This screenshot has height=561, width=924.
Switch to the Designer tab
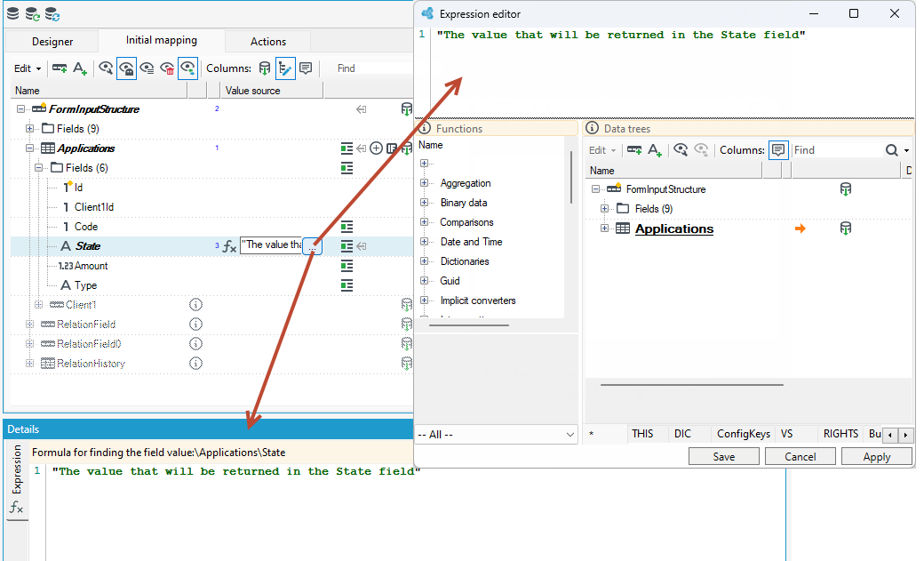[52, 42]
